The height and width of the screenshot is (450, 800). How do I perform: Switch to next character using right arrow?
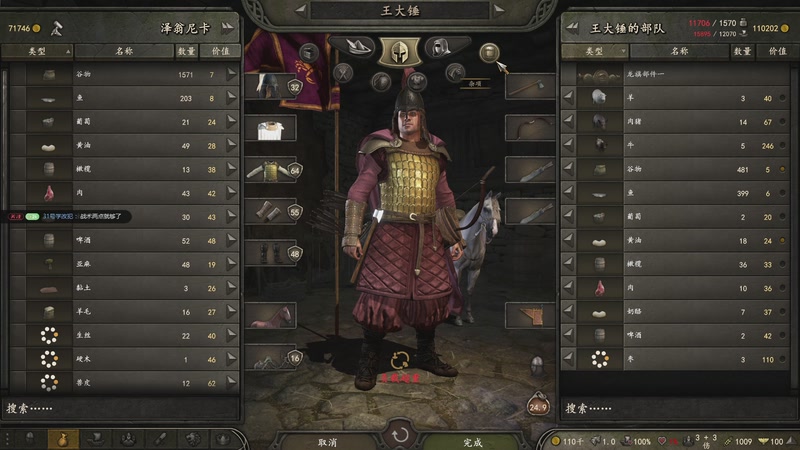pos(499,10)
